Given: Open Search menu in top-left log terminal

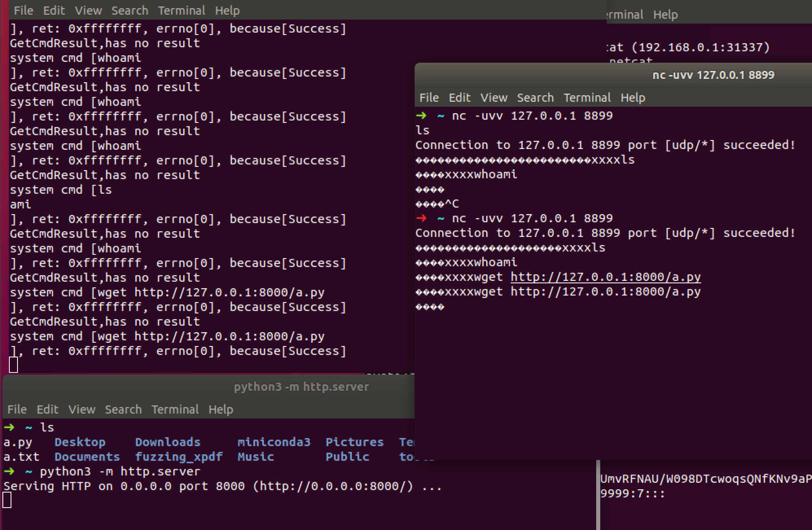Looking at the screenshot, I should 130,11.
